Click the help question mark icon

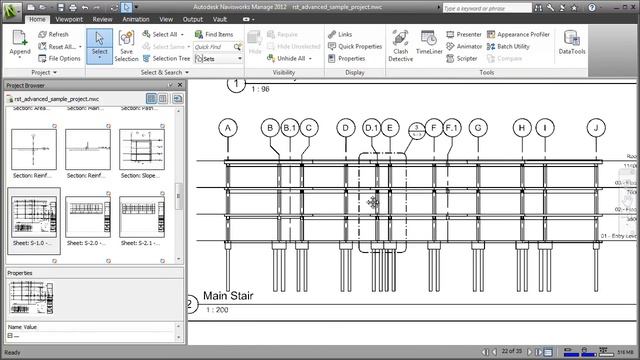(592, 7)
